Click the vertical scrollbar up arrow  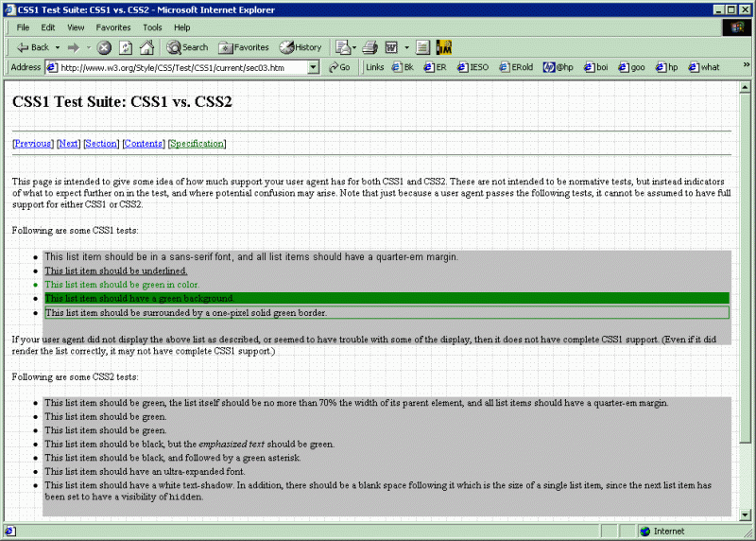(745, 87)
